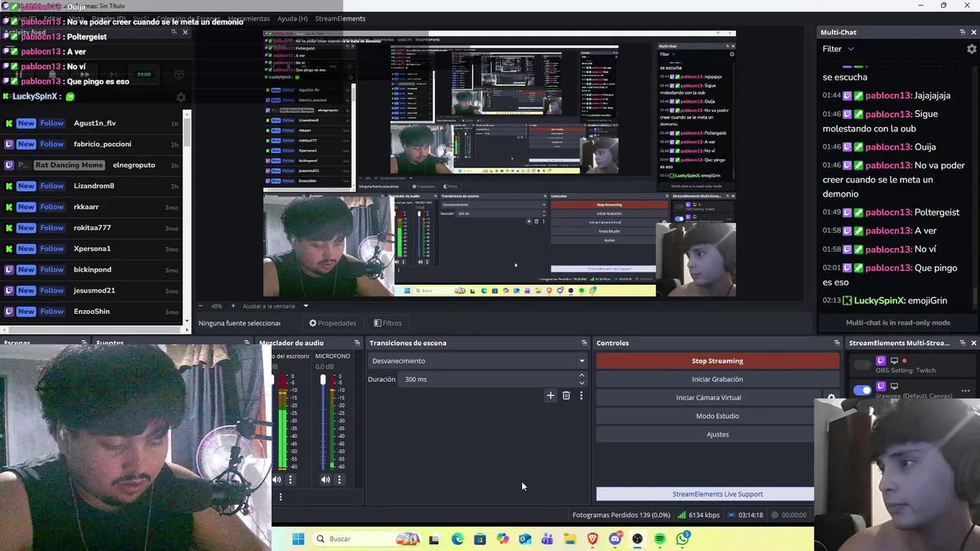Open Ajustes settings
Image resolution: width=980 pixels, height=551 pixels.
tap(717, 434)
